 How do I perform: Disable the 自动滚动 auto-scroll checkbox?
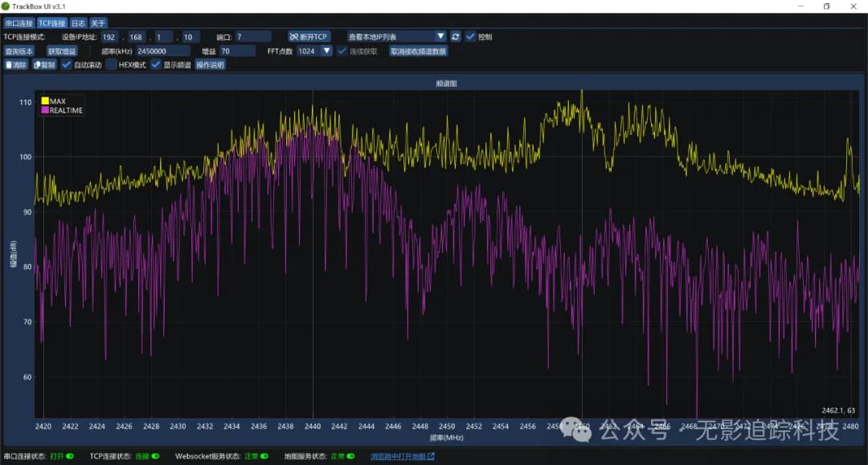pos(67,65)
